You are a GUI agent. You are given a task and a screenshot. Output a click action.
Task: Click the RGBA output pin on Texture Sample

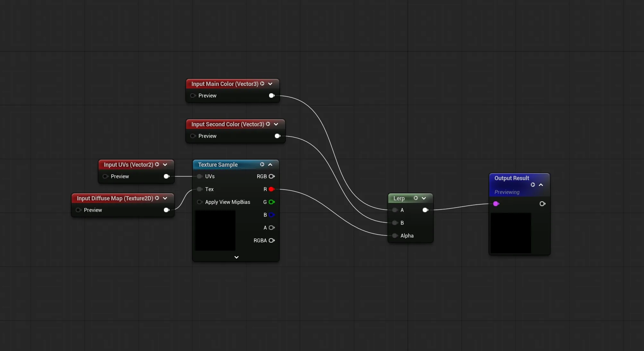tap(272, 240)
